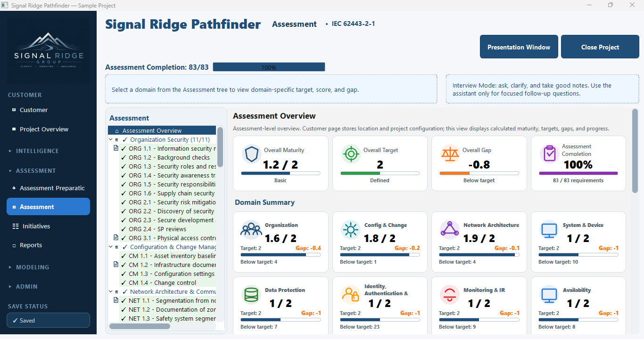The width and height of the screenshot is (644, 339).
Task: Click the document icon beside ORG 1.1
Action: (x=116, y=148)
